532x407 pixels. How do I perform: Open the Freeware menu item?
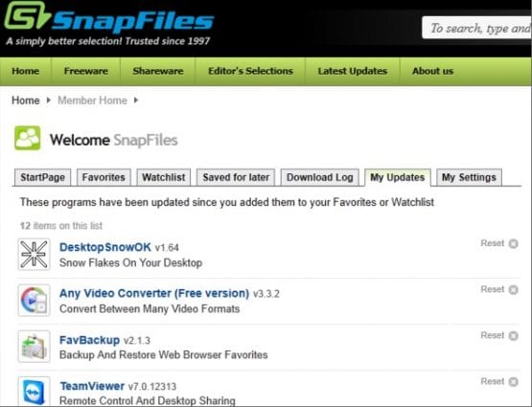point(86,71)
